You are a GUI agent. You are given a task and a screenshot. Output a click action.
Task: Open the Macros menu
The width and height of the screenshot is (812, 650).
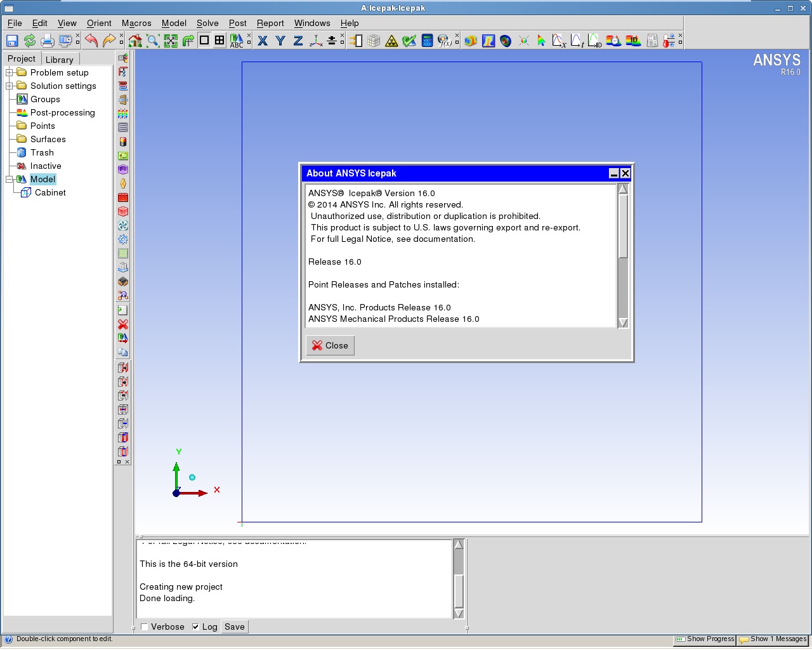[x=136, y=23]
